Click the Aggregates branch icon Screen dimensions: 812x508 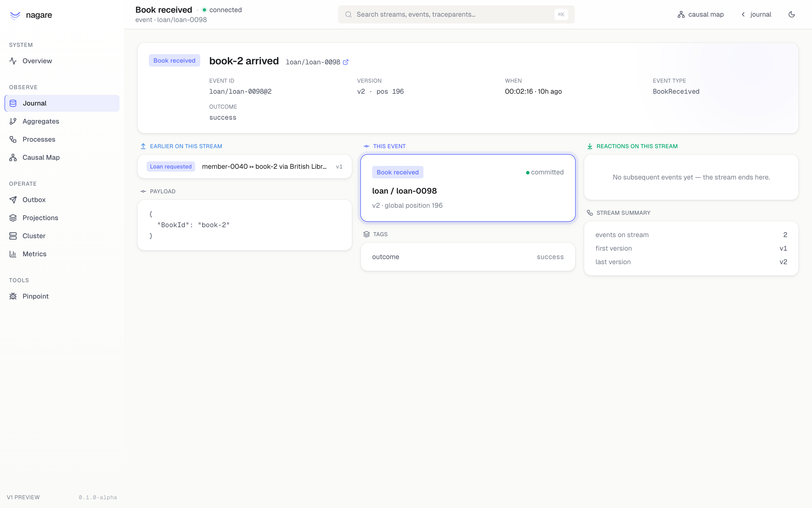13,121
